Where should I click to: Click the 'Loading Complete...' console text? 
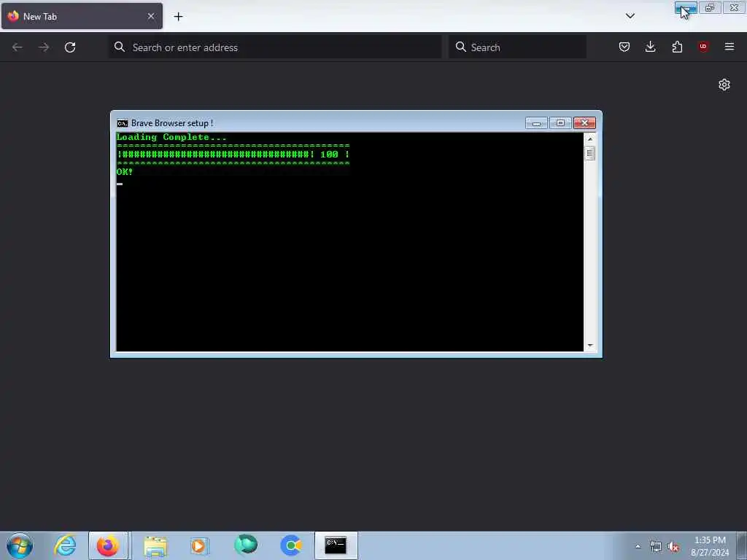(x=171, y=137)
